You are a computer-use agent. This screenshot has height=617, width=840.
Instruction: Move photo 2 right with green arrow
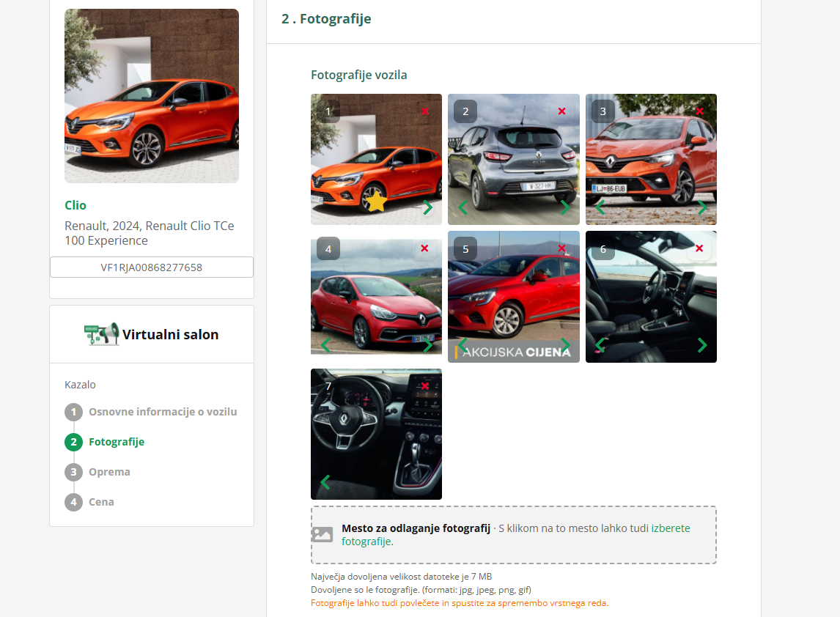[565, 207]
